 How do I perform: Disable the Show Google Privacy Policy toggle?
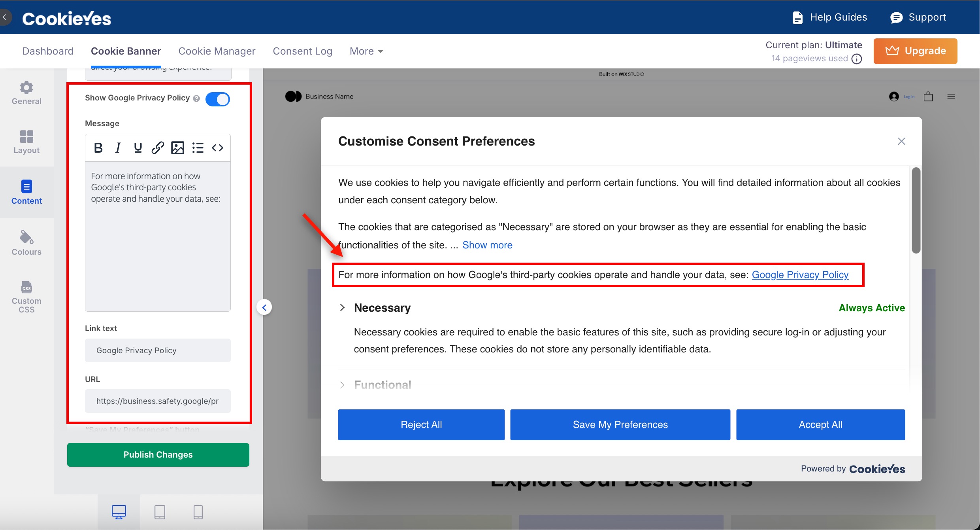tap(218, 99)
